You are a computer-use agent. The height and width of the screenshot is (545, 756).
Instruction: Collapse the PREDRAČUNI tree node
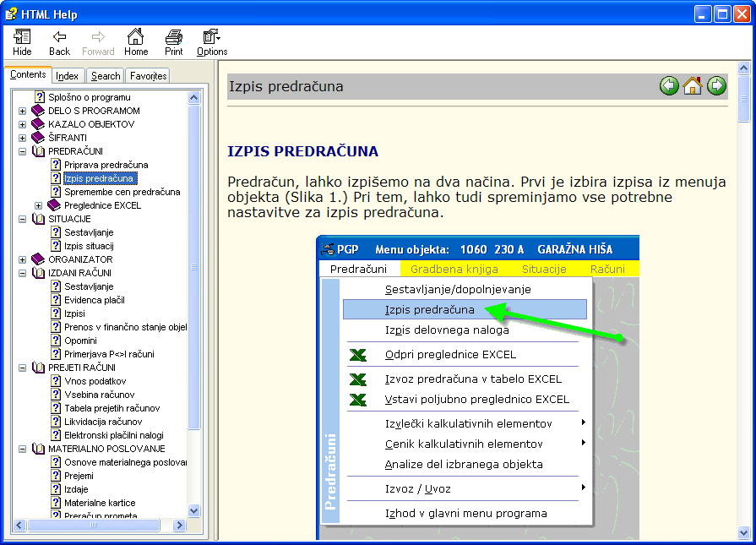click(x=23, y=151)
